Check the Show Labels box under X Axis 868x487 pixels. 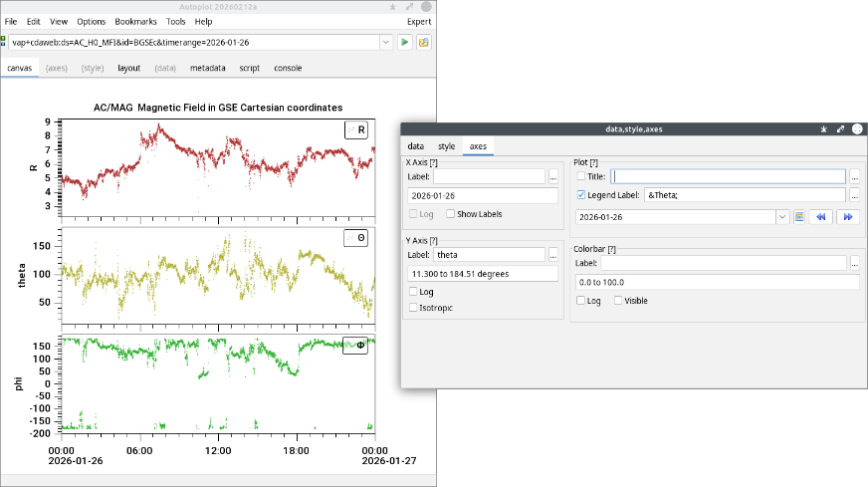pyautogui.click(x=451, y=214)
